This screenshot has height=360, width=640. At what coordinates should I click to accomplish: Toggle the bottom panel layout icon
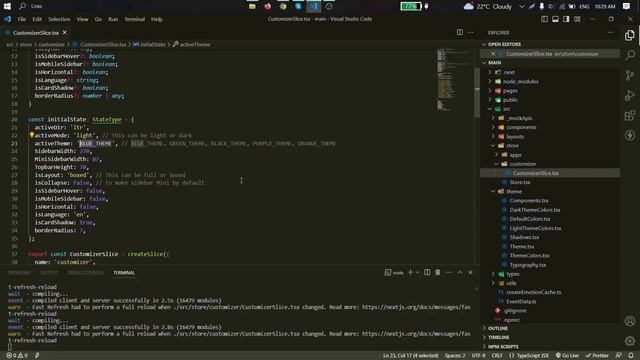coord(555,19)
